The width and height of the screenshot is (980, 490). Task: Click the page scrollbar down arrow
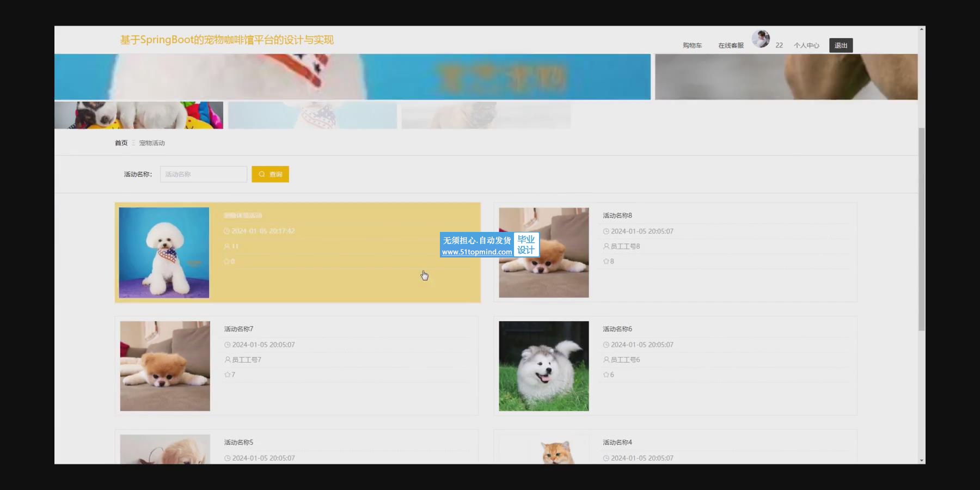921,461
